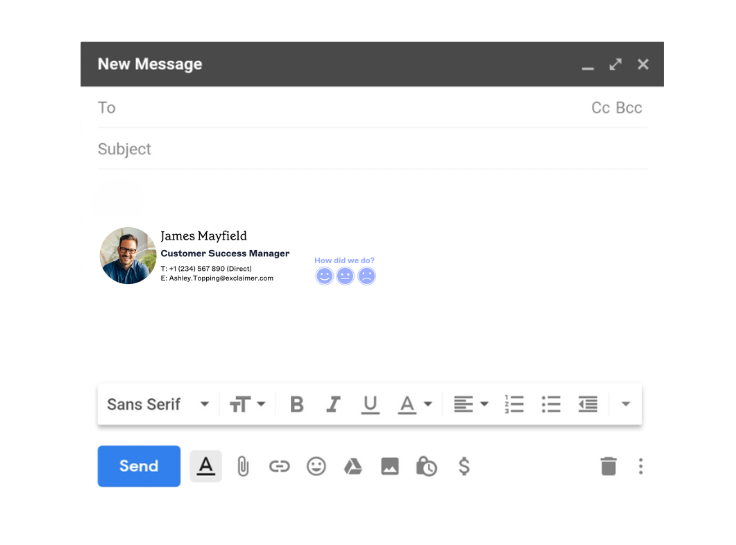Open the emoji picker

(x=316, y=466)
